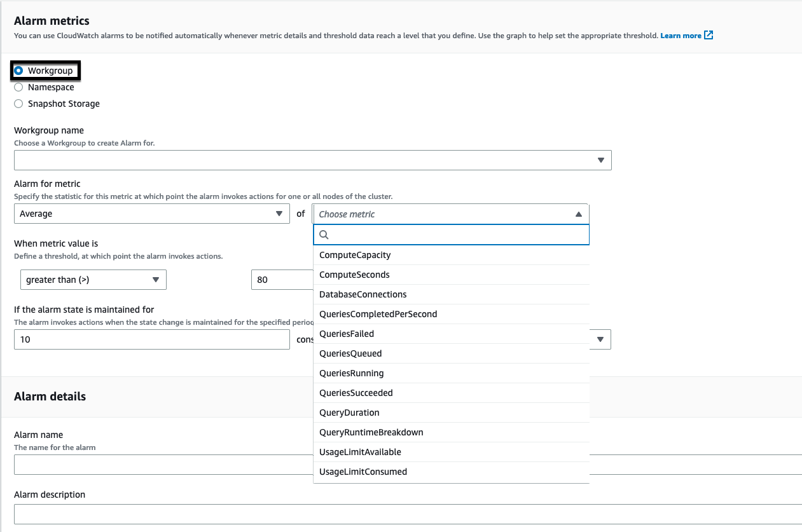Collapse the Choose metric dropdown
The image size is (802, 532).
coord(578,214)
